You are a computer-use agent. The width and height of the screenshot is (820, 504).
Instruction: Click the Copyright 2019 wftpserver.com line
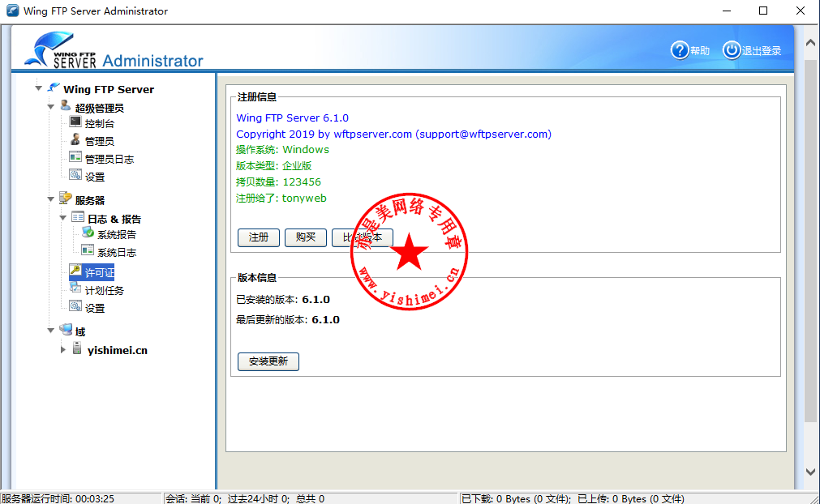[394, 135]
